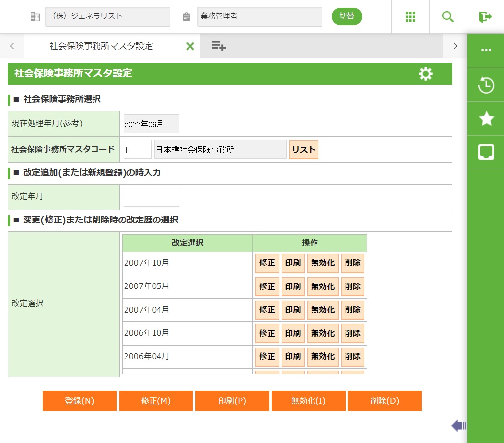This screenshot has height=443, width=504.
Task: Open the apps grid menu icon
Action: (410, 17)
